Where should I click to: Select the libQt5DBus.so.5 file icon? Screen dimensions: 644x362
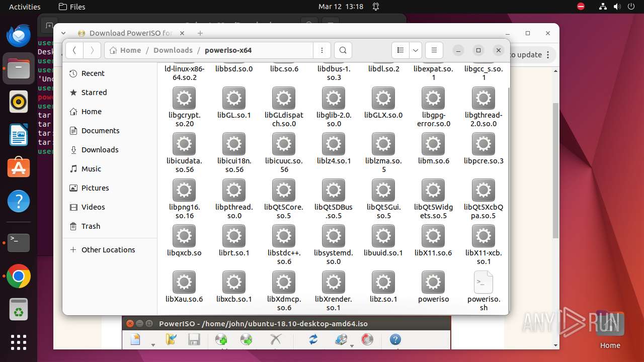[334, 190]
